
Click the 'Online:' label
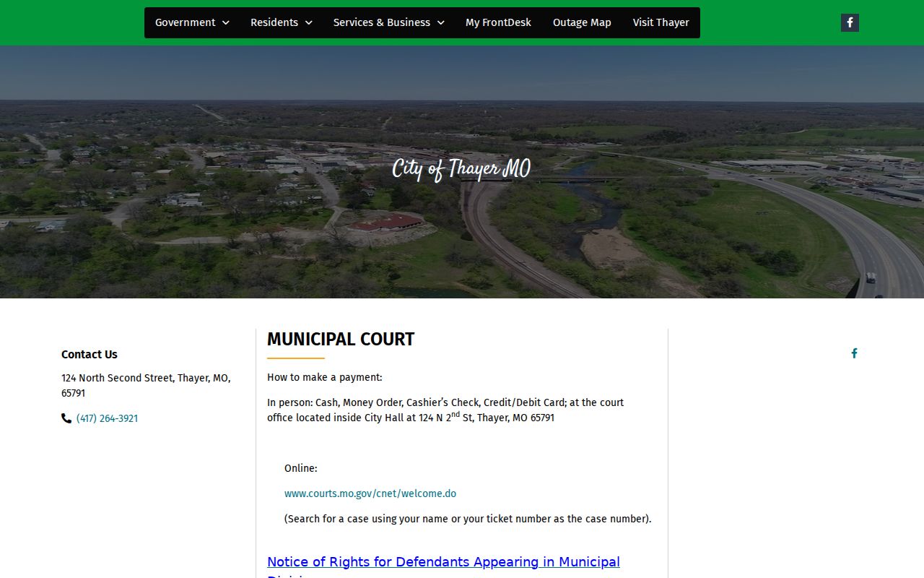coord(301,468)
